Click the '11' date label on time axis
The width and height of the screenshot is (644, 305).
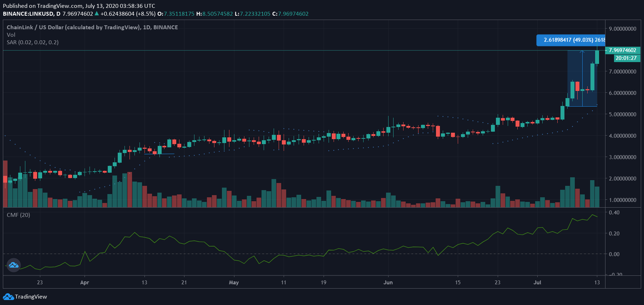tap(284, 283)
